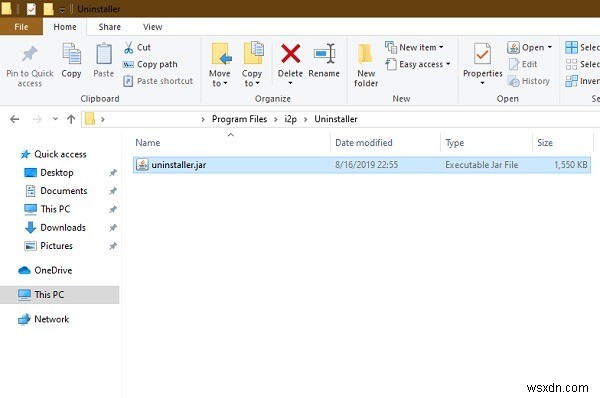This screenshot has height=398, width=600.
Task: Switch to the Home ribbon tab
Action: pos(65,27)
